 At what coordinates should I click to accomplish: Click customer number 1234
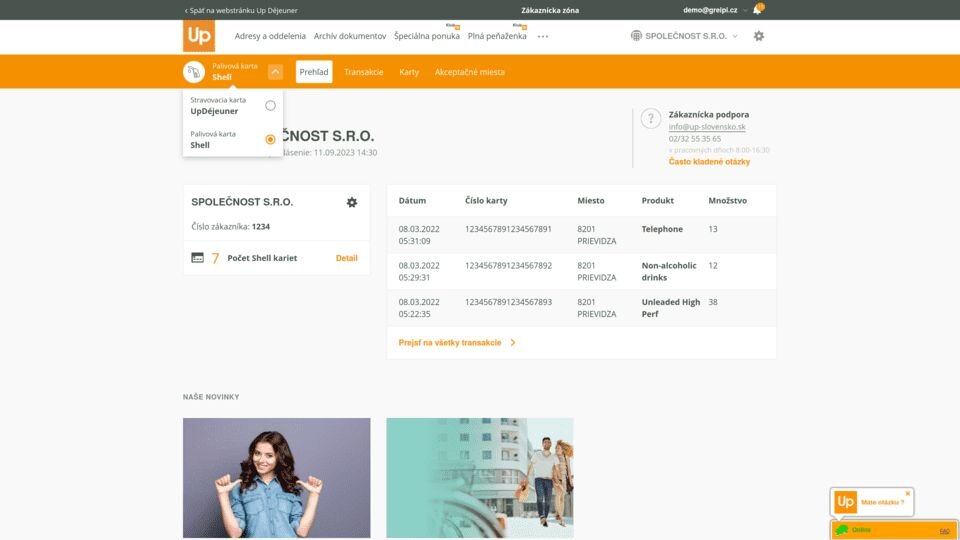261,227
